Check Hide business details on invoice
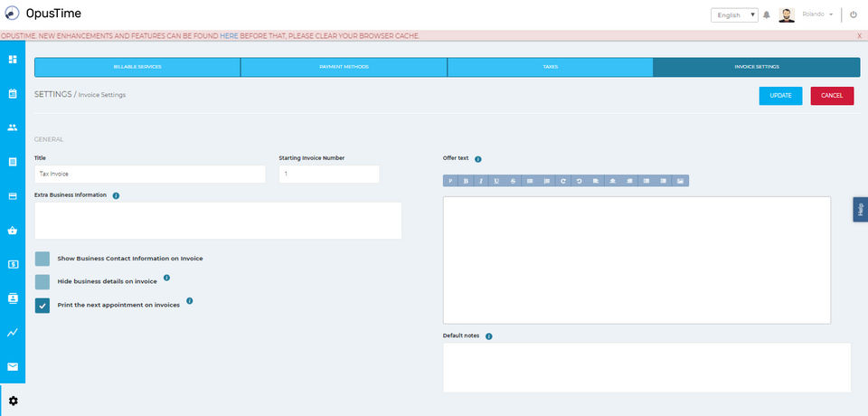The height and width of the screenshot is (416, 868). [42, 282]
